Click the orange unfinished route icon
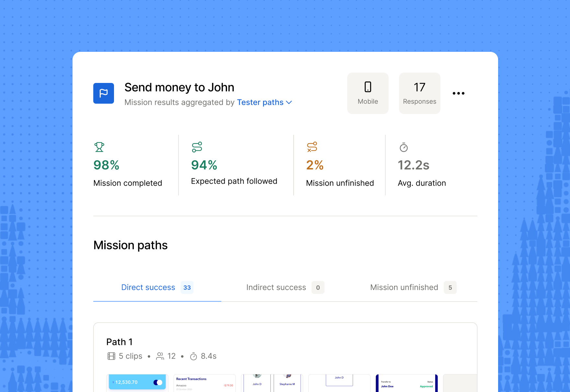The image size is (570, 392). point(312,147)
